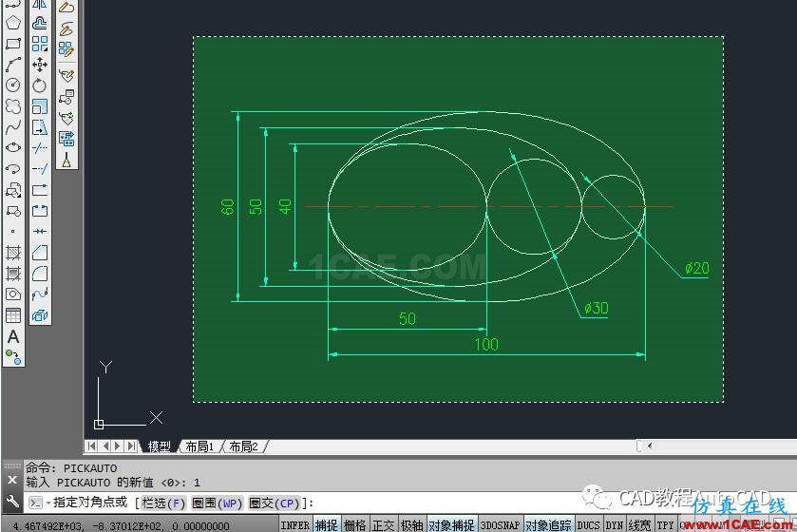Select the Rectangle draw tool
The width and height of the screenshot is (797, 532).
coord(12,44)
